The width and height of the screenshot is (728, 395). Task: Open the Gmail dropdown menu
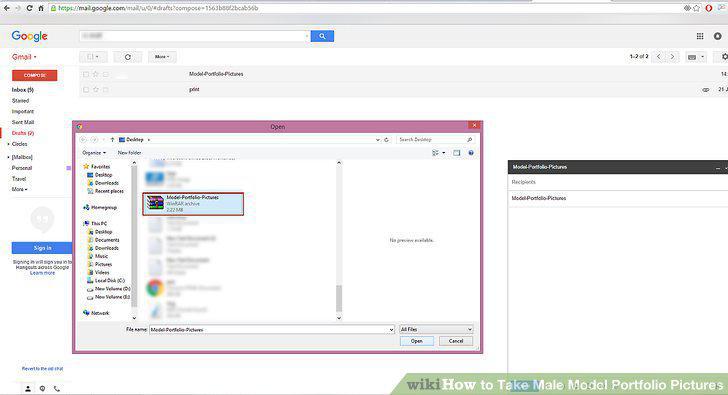click(x=24, y=57)
